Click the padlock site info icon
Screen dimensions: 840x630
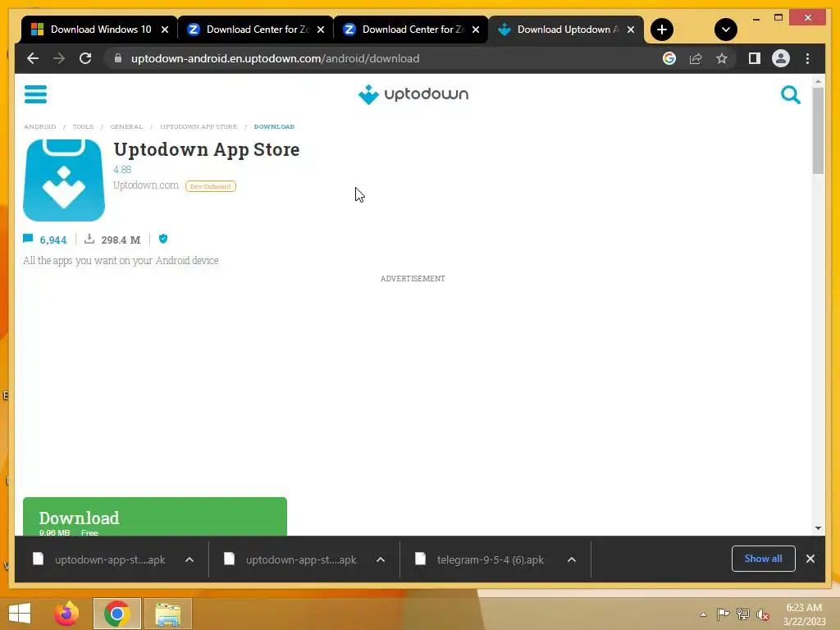[118, 58]
